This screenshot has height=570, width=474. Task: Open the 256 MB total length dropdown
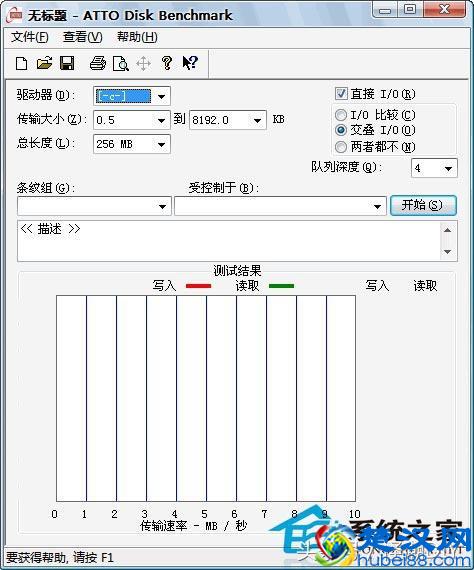(x=161, y=144)
